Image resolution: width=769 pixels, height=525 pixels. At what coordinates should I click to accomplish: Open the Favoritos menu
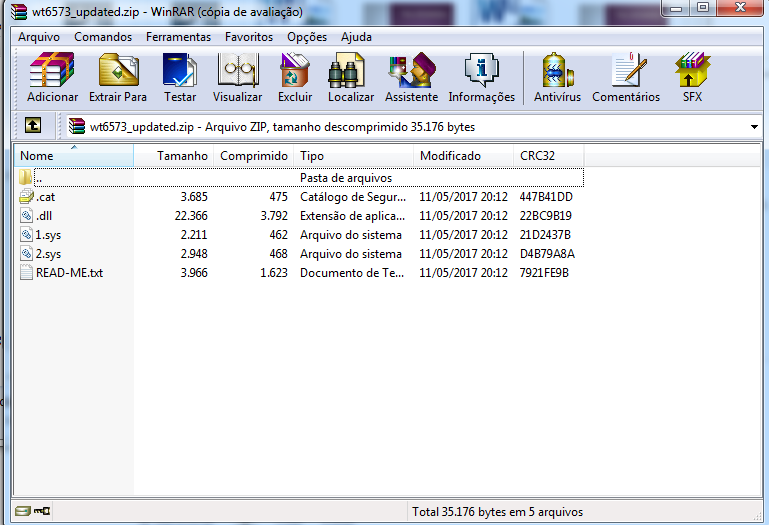[x=249, y=37]
